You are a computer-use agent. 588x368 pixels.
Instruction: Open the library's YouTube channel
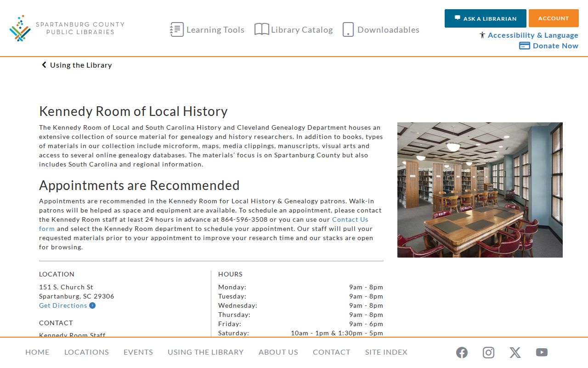[x=542, y=352]
